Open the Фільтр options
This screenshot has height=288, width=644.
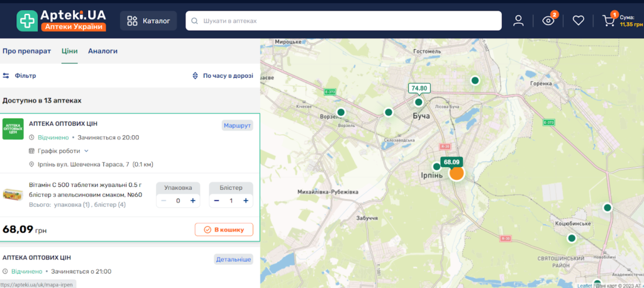pyautogui.click(x=19, y=75)
